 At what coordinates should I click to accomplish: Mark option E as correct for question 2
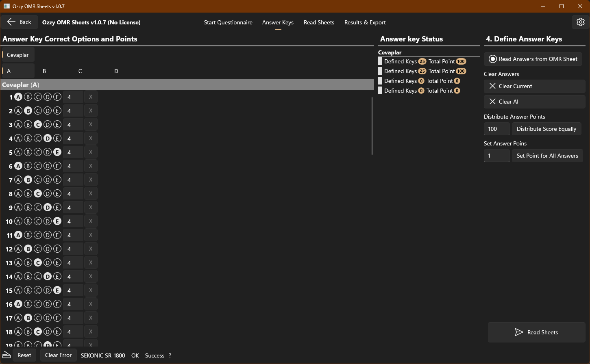[x=57, y=110]
